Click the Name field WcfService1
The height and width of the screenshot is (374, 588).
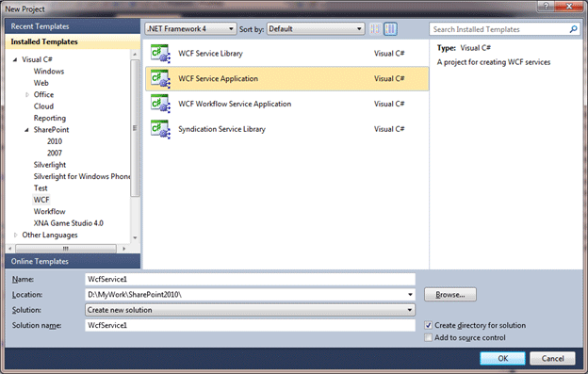click(250, 279)
